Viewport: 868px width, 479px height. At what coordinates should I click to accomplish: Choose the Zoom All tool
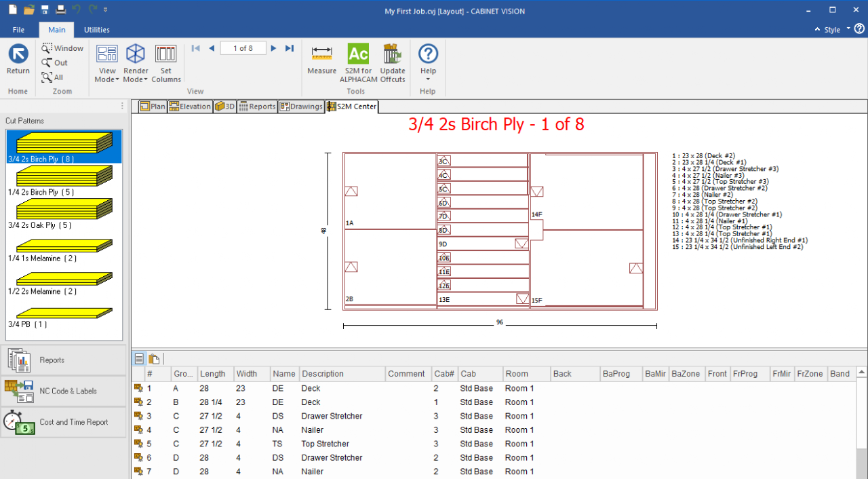tap(53, 77)
